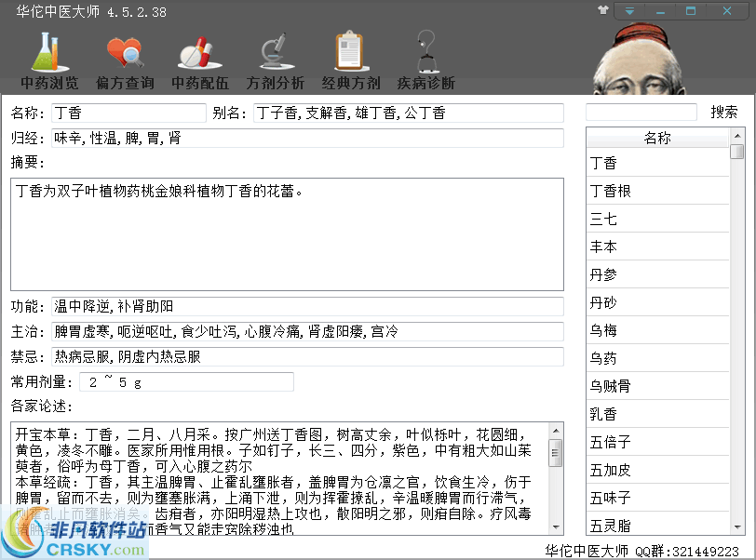
Task: Click the roll-up arrow in the title bar
Action: click(629, 10)
